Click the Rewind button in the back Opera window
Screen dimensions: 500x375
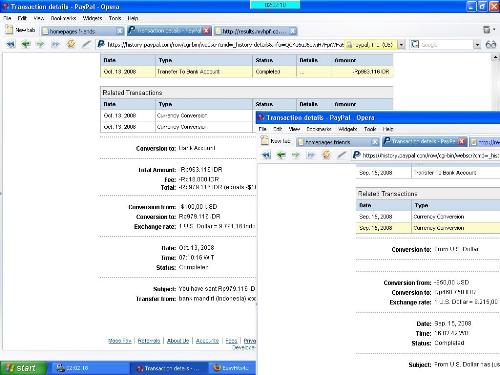click(x=11, y=44)
